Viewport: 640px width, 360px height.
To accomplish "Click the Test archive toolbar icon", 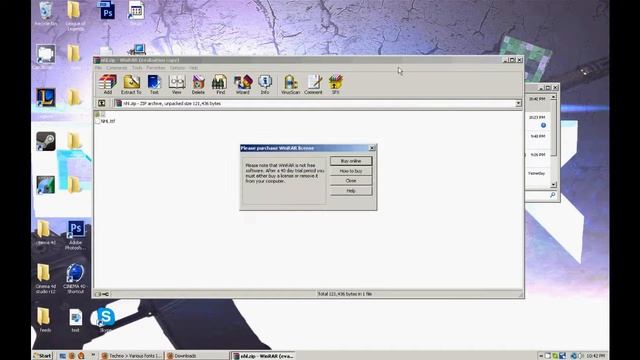I will pos(154,84).
